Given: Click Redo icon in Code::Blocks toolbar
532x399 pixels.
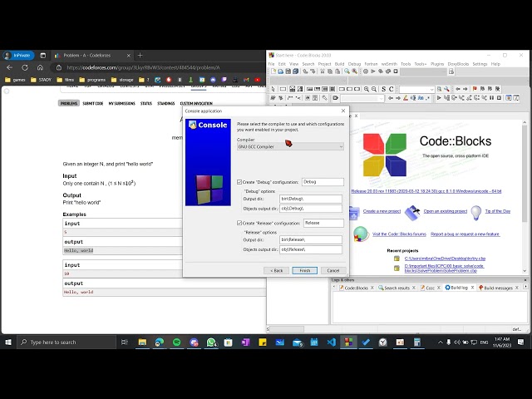Looking at the screenshot, I should click(x=313, y=71).
